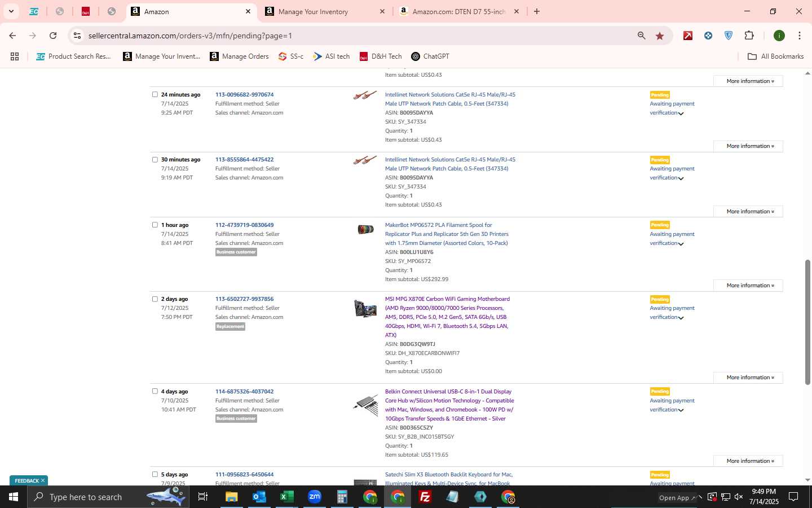Image resolution: width=812 pixels, height=508 pixels.
Task: Switch to the DTEN D7 55-inch Amazon tab
Action: pos(458,11)
